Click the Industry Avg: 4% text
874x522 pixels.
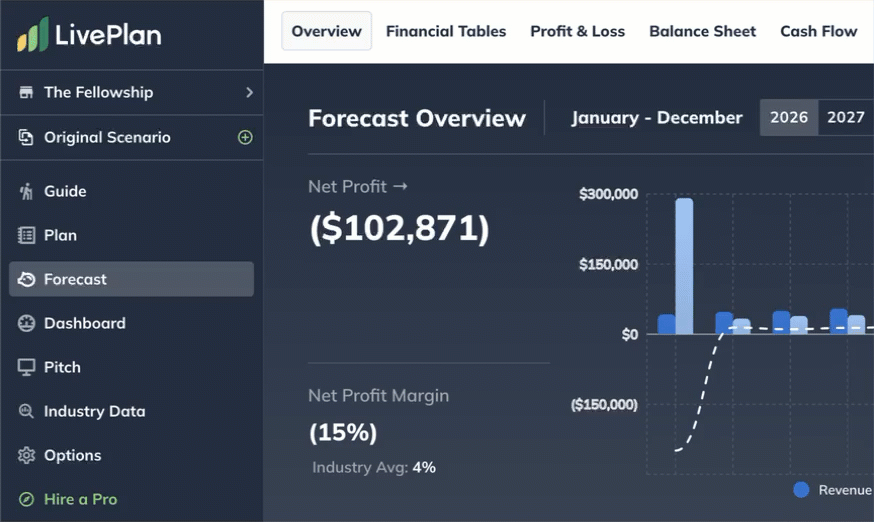point(374,467)
